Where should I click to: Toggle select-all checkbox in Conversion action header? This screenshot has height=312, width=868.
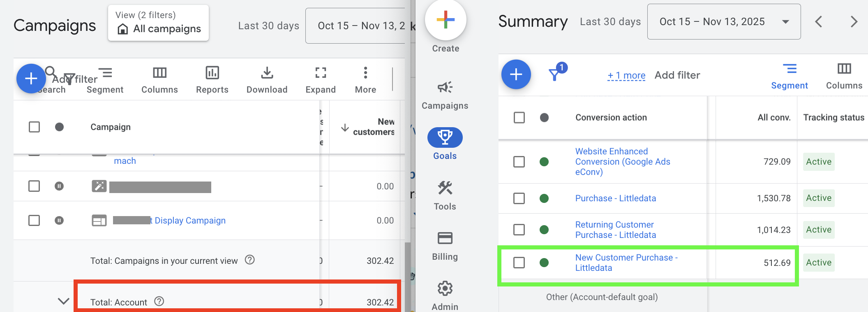tap(519, 118)
